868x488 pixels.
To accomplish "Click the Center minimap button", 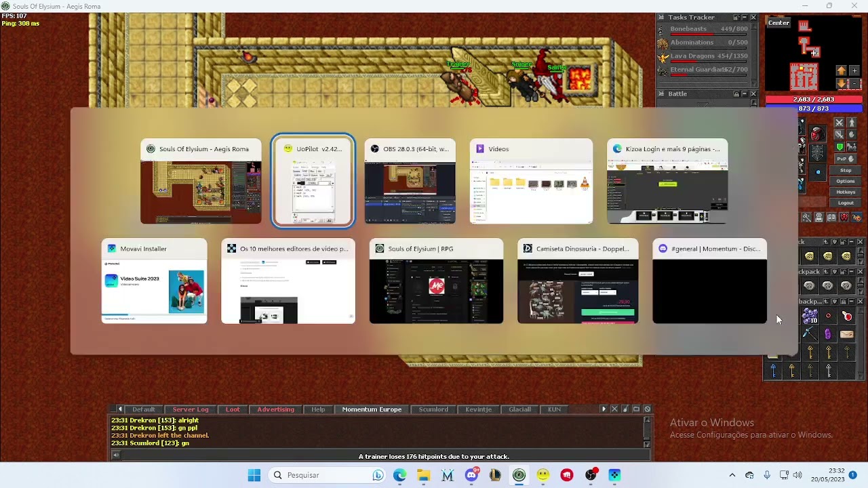I will (778, 23).
